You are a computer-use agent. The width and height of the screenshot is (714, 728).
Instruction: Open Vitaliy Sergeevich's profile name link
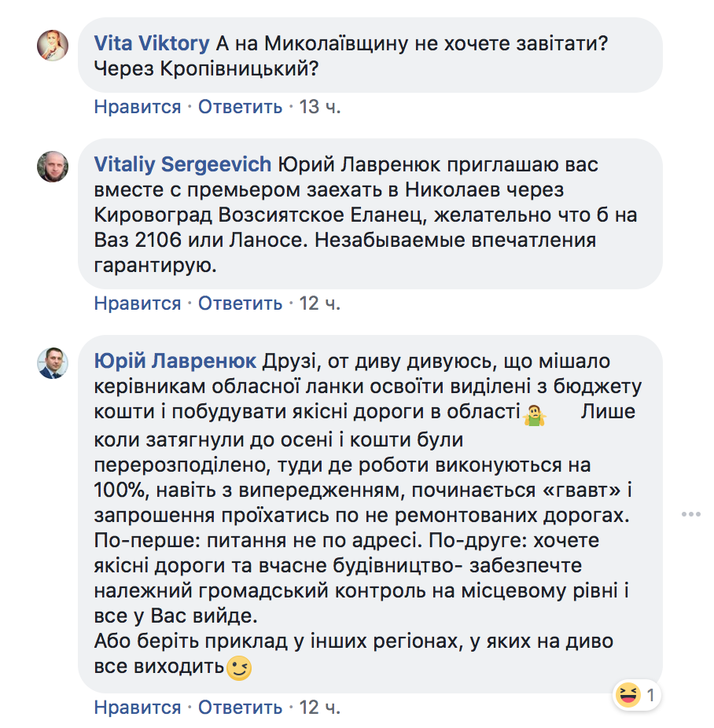tap(182, 165)
